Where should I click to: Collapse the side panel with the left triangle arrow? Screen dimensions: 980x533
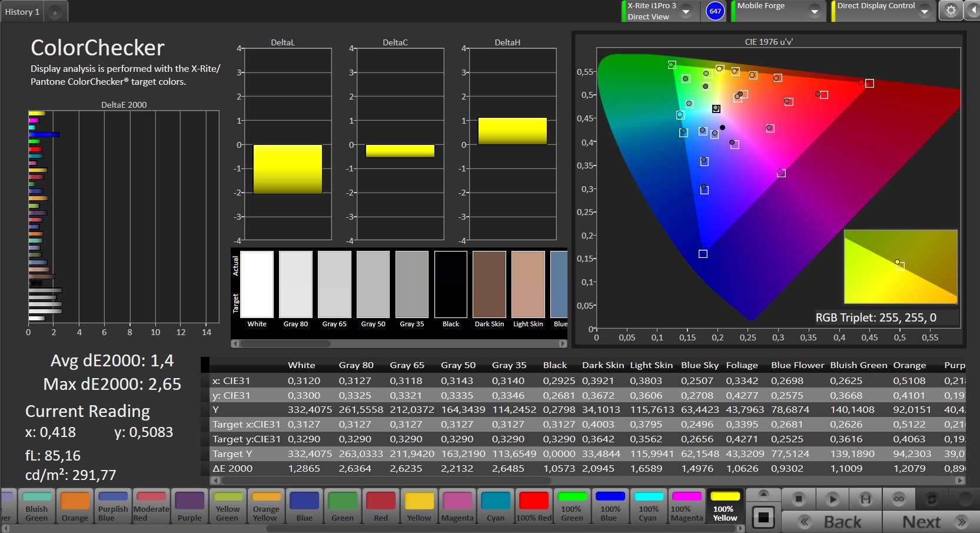[974, 11]
